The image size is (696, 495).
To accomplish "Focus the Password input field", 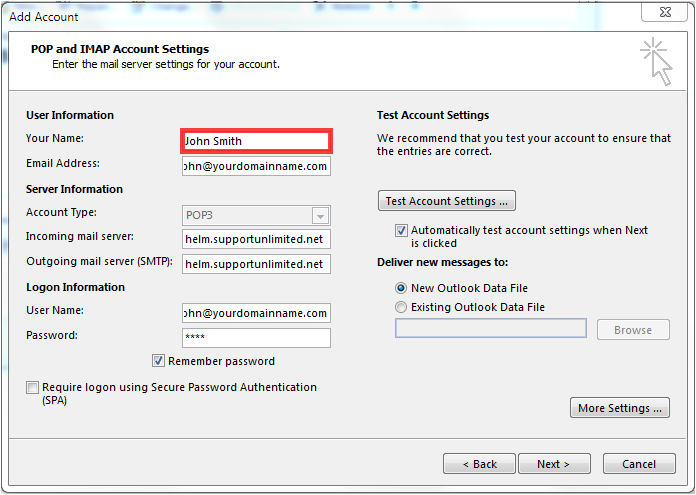I will (x=256, y=337).
